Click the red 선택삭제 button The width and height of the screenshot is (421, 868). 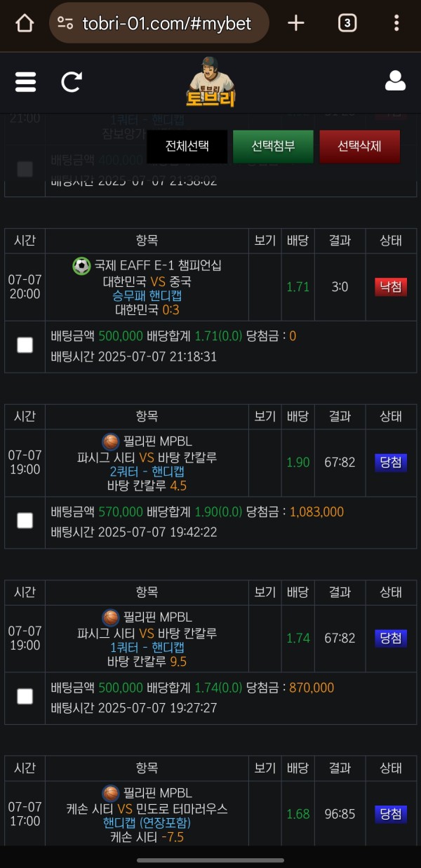click(x=359, y=147)
